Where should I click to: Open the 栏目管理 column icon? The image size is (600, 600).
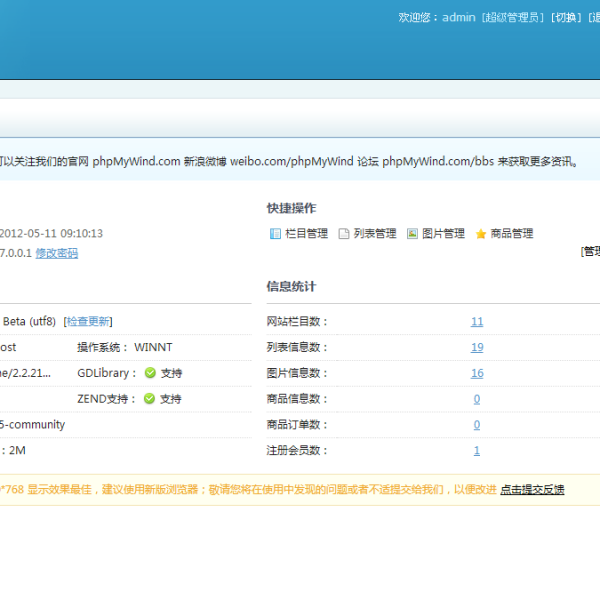tap(275, 233)
